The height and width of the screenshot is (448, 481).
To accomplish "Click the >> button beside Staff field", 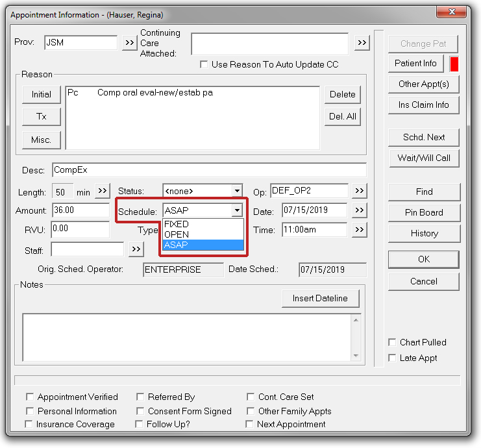I will coord(136,249).
